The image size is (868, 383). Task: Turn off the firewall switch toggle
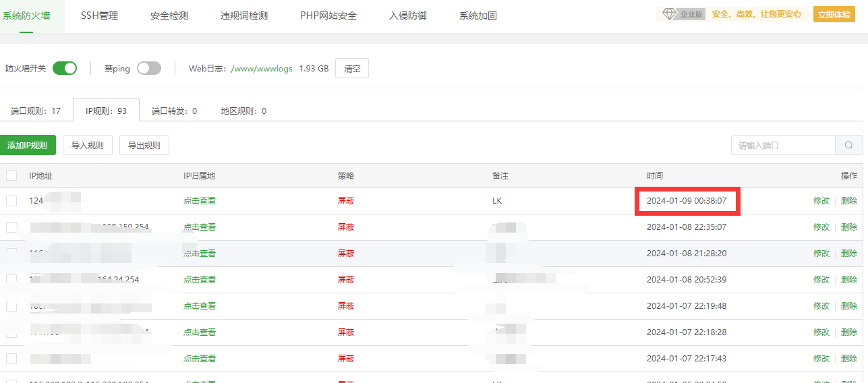click(65, 68)
